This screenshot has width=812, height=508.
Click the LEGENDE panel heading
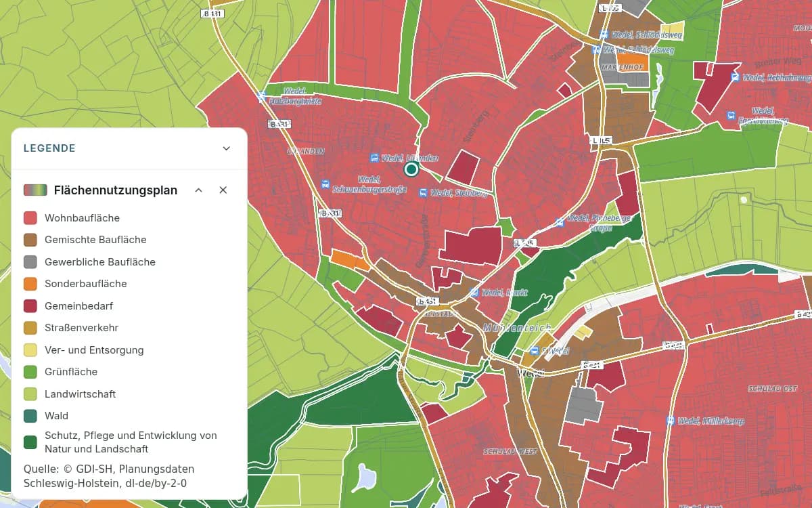(49, 148)
